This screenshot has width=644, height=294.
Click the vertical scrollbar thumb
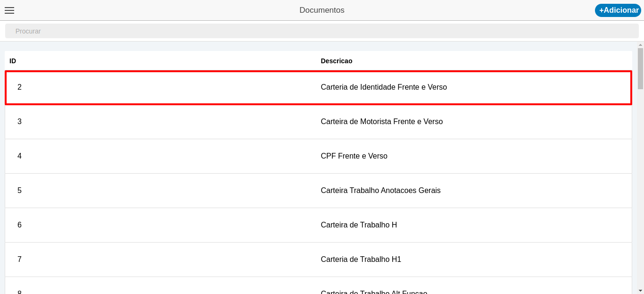[640, 68]
